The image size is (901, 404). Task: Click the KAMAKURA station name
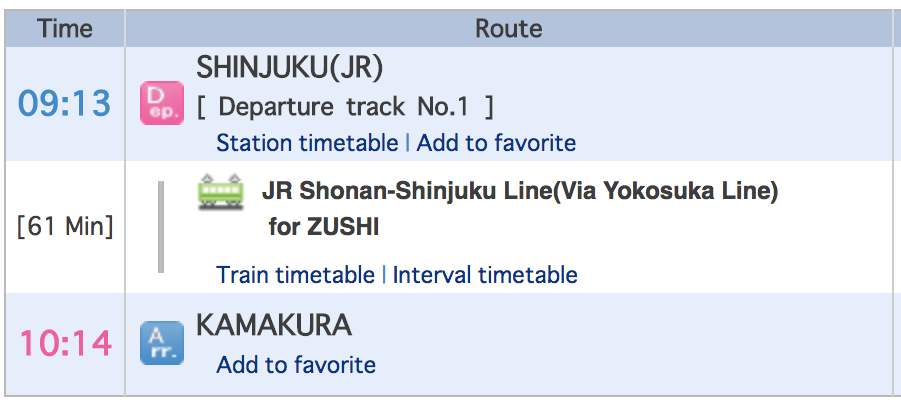[274, 325]
